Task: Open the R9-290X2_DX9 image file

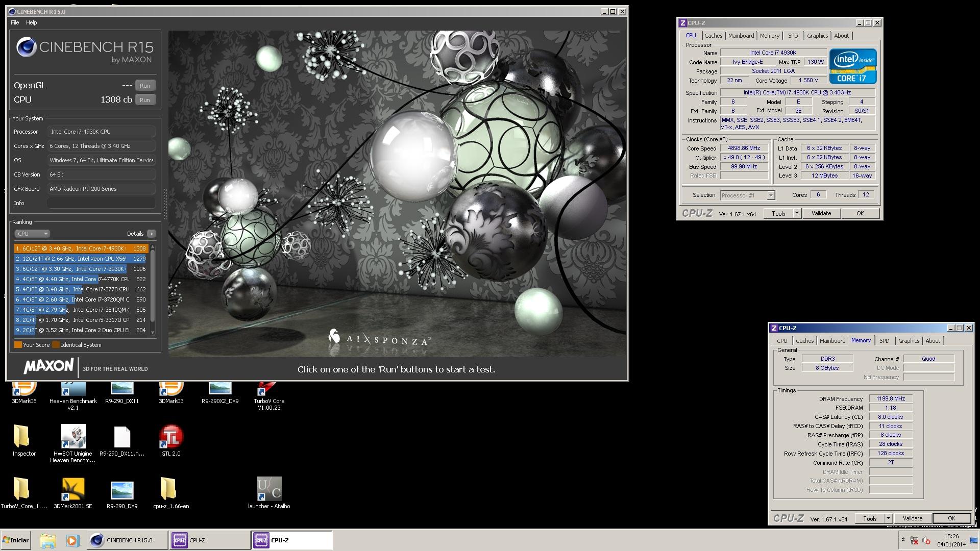Action: point(220,393)
